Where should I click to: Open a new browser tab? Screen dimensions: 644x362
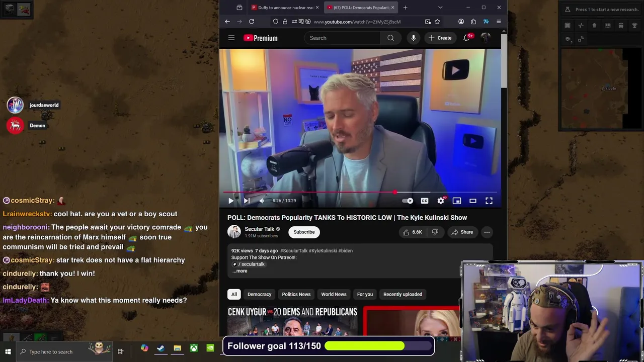(405, 8)
